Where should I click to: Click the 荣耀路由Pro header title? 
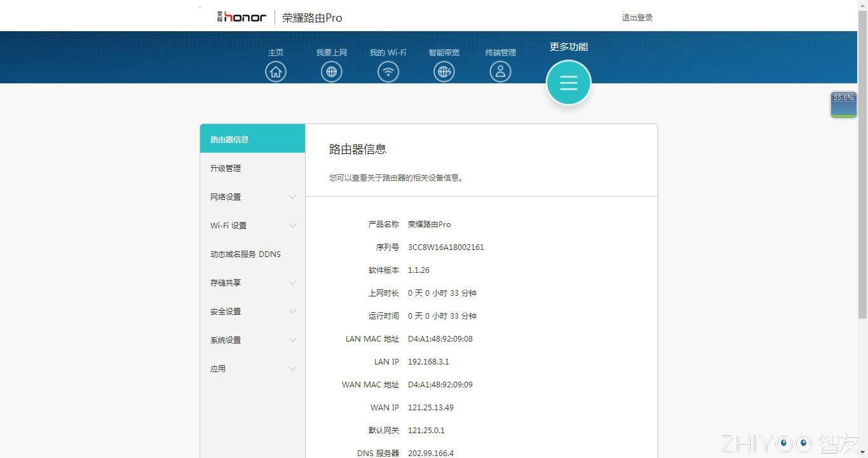coord(312,18)
